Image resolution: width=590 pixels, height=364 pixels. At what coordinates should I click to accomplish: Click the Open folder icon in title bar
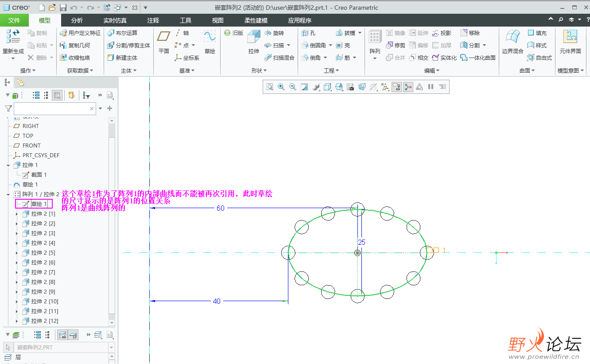pos(52,8)
